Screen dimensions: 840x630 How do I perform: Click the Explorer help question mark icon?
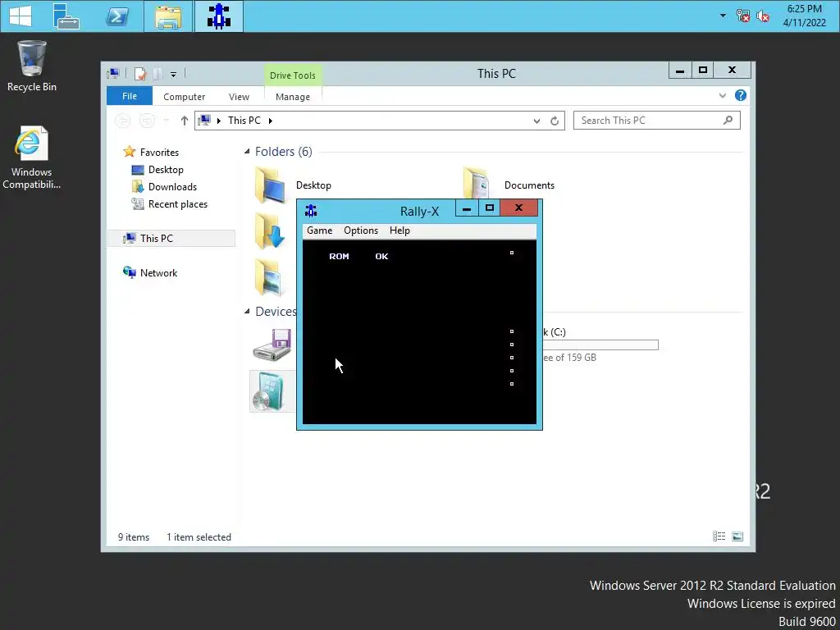(x=741, y=95)
